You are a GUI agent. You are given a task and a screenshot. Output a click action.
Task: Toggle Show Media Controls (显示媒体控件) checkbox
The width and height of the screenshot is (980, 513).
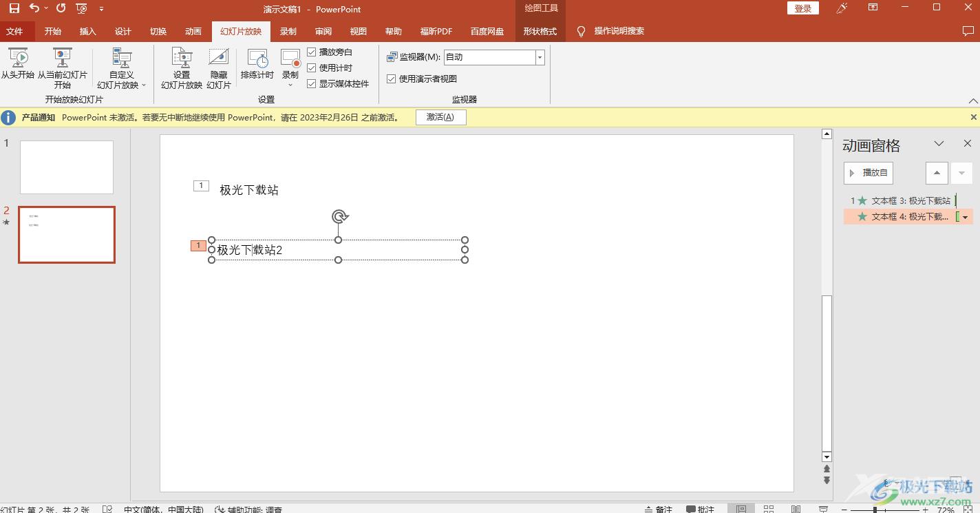[311, 83]
